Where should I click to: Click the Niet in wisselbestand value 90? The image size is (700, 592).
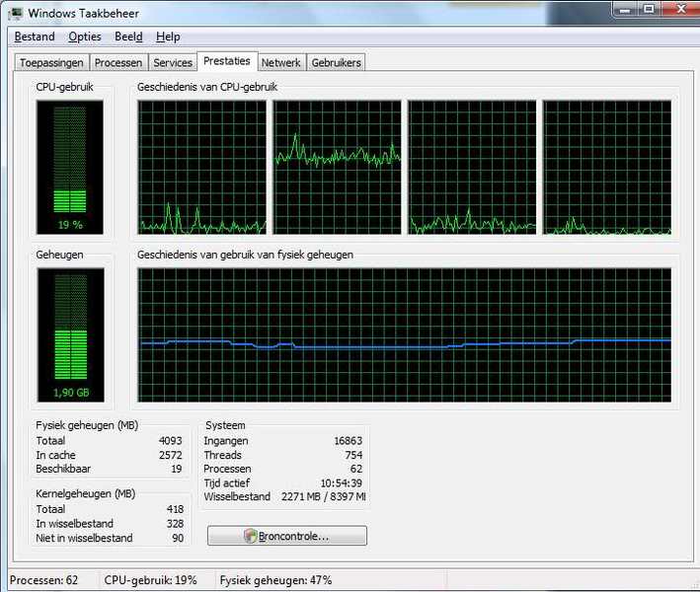[178, 538]
